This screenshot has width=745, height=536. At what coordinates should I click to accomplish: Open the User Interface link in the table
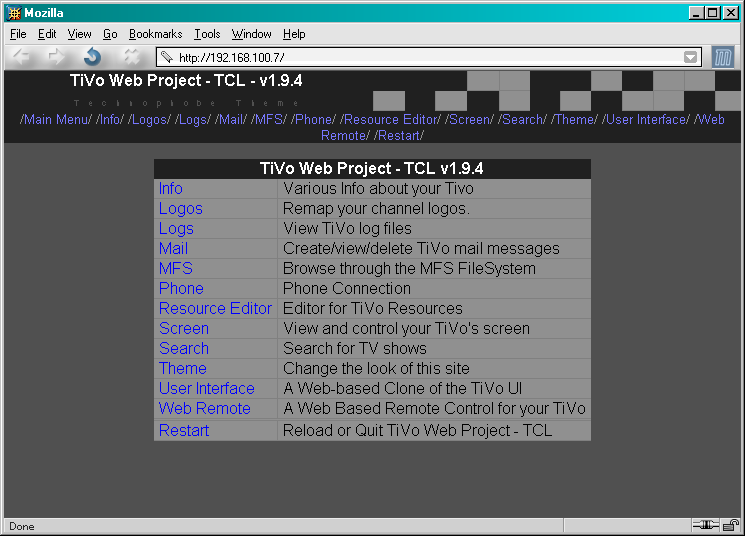click(206, 388)
